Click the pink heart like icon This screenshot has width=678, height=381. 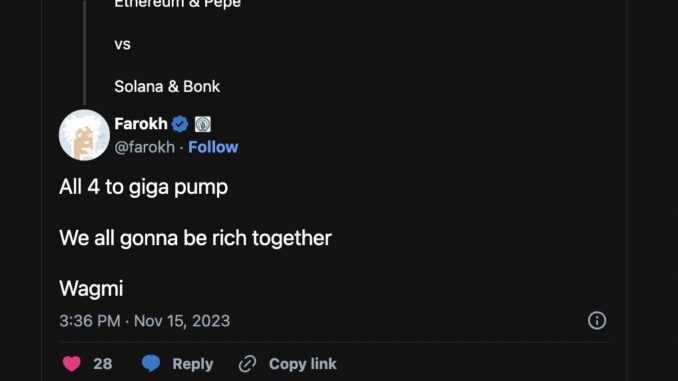pyautogui.click(x=72, y=364)
